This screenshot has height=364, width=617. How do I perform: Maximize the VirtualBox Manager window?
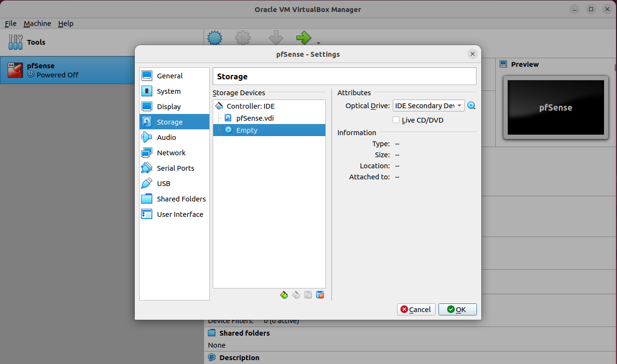591,9
